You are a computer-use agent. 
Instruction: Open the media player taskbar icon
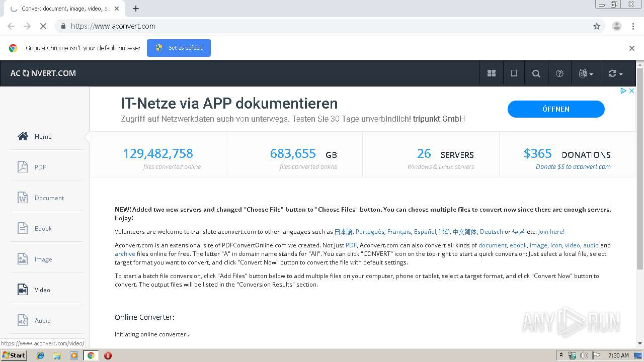[x=73, y=355]
